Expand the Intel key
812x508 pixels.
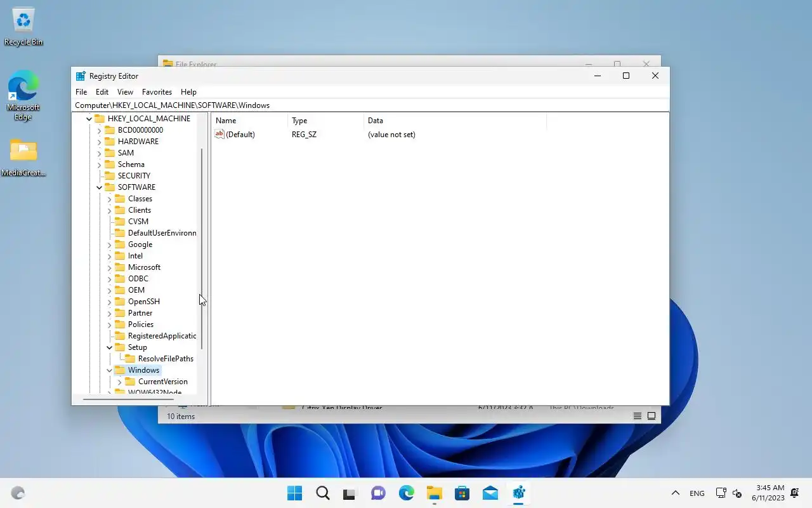click(x=109, y=256)
